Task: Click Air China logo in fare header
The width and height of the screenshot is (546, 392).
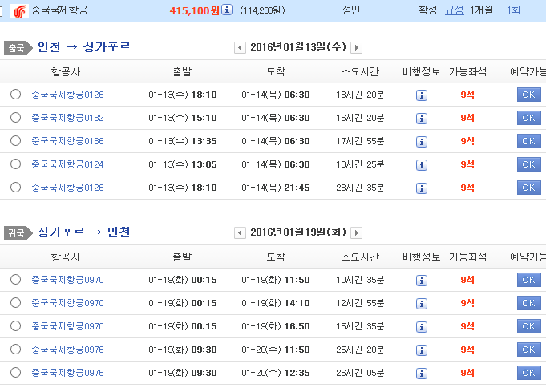Action: coord(19,11)
